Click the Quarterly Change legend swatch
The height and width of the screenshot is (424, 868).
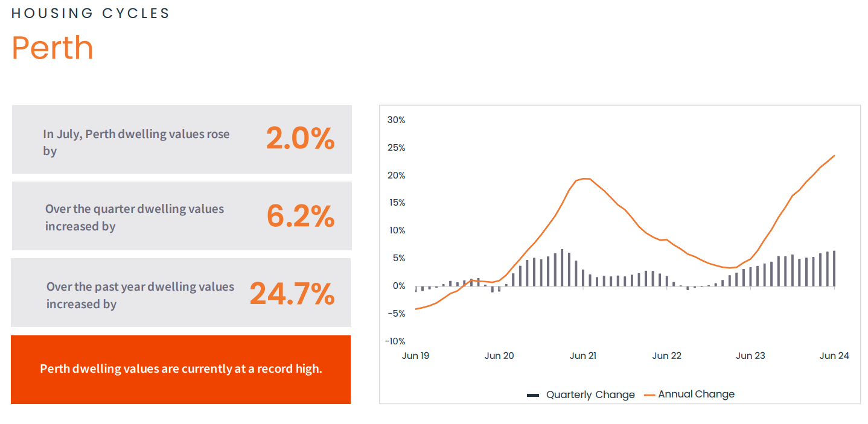pos(533,395)
